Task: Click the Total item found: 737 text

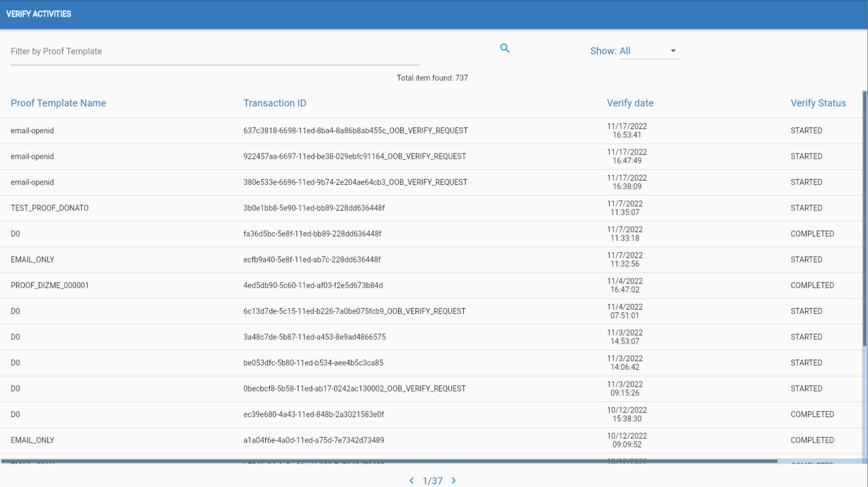Action: point(432,78)
